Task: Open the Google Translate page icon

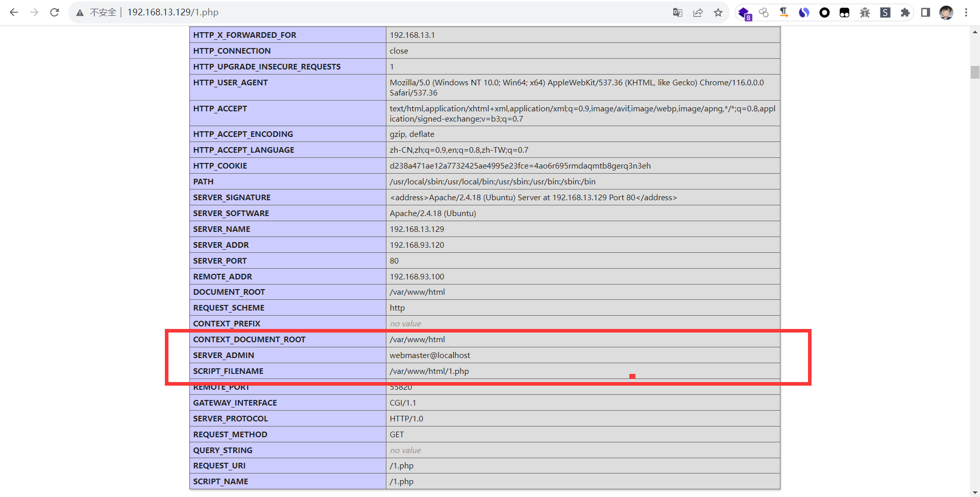Action: point(677,13)
